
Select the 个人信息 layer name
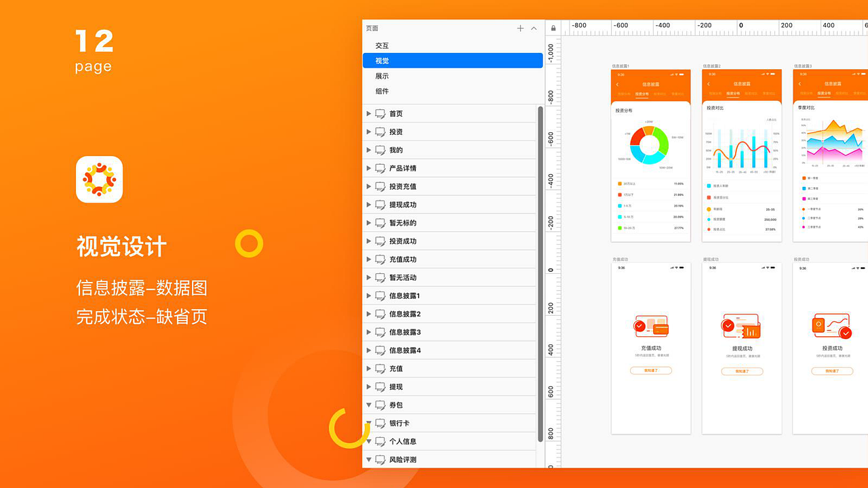[x=403, y=442]
